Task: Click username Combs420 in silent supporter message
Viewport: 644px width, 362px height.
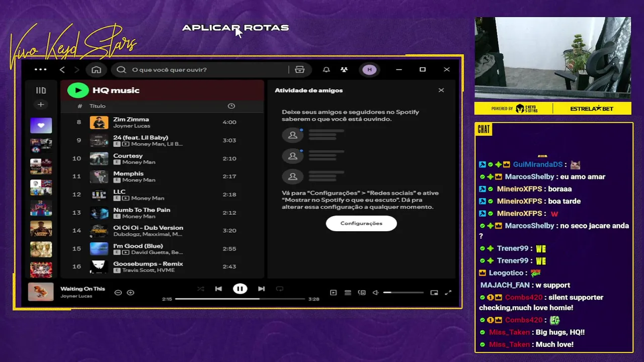Action: tap(523, 297)
